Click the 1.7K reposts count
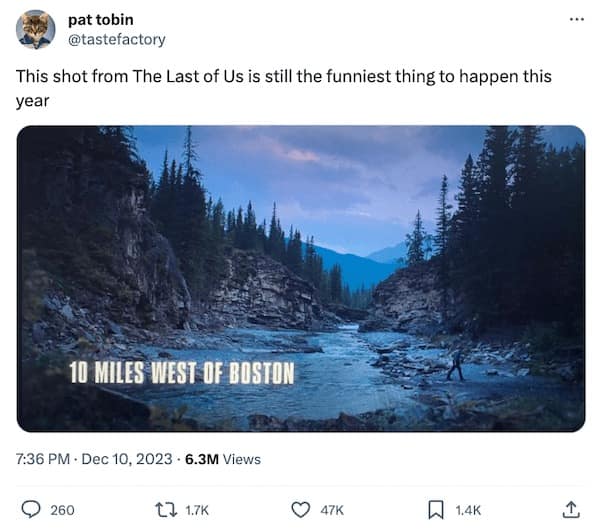600x530 pixels. pos(197,510)
